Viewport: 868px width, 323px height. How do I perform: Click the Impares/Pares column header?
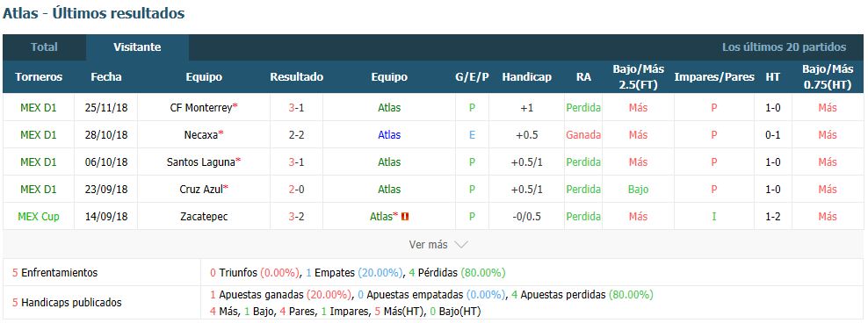tap(714, 77)
